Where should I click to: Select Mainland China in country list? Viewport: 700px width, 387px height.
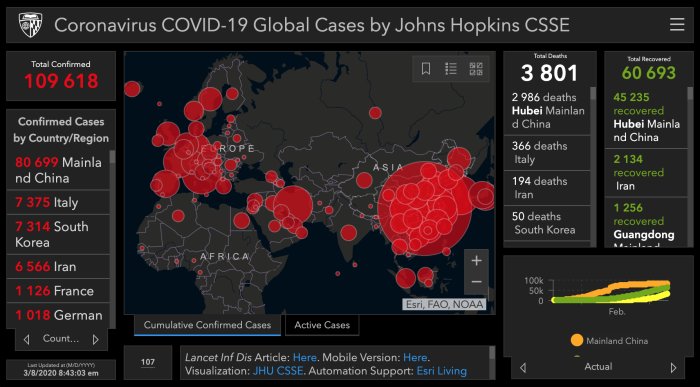(x=58, y=170)
